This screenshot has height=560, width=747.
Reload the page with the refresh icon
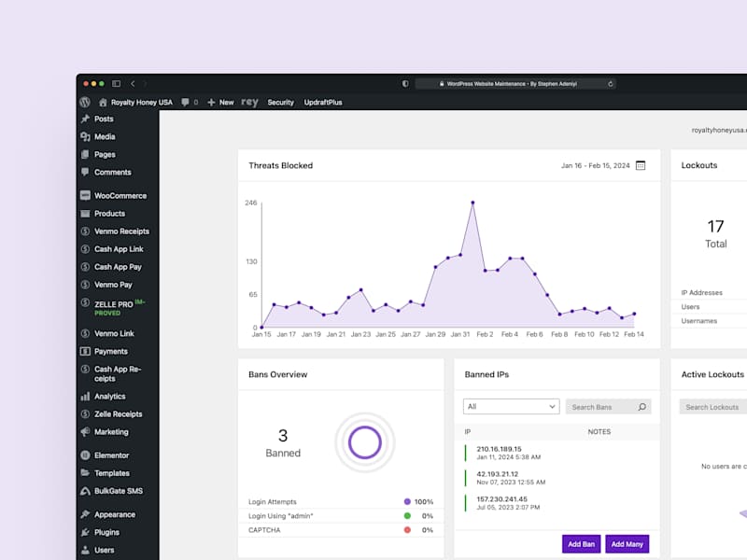click(x=611, y=84)
